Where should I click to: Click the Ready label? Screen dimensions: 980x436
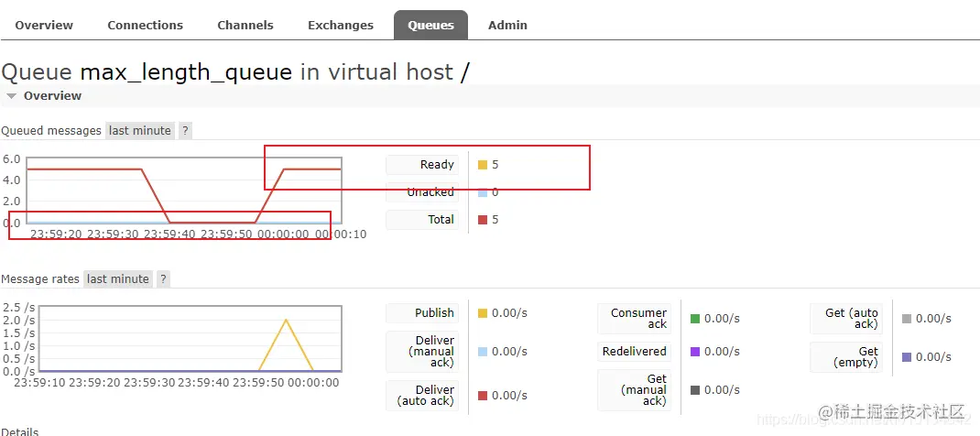pyautogui.click(x=422, y=165)
